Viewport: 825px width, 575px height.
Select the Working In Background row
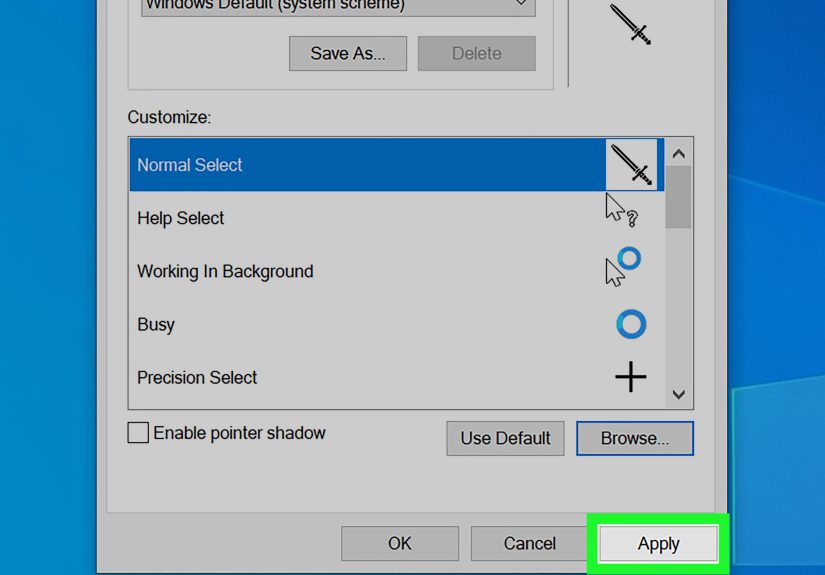pyautogui.click(x=397, y=271)
